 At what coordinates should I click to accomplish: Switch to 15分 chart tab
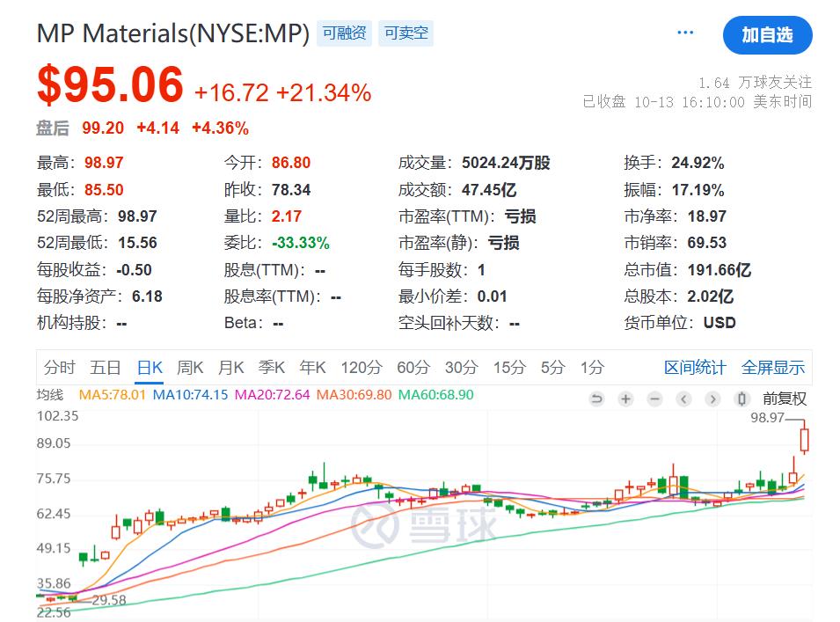pyautogui.click(x=509, y=368)
